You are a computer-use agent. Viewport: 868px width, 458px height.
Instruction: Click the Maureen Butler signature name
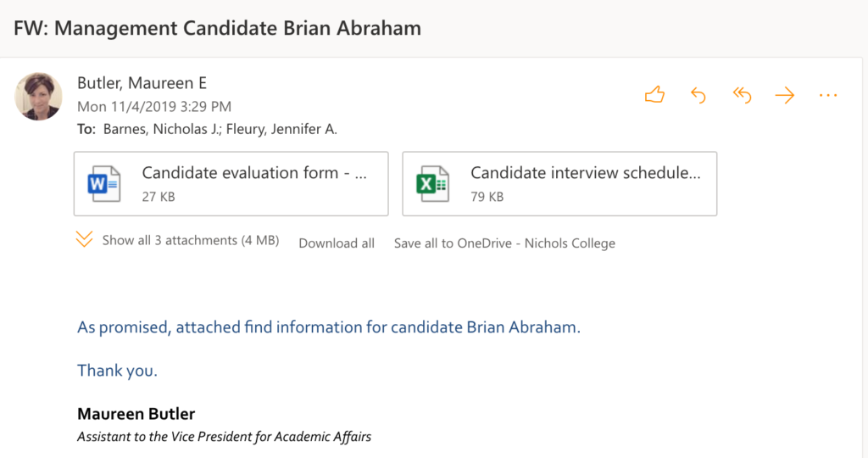point(136,414)
